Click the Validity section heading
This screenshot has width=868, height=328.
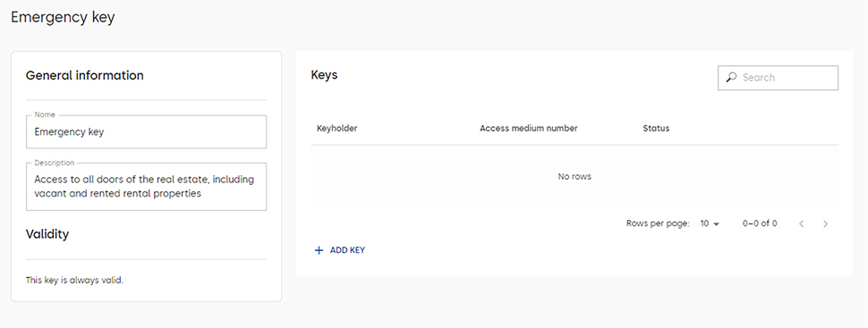[x=47, y=234]
